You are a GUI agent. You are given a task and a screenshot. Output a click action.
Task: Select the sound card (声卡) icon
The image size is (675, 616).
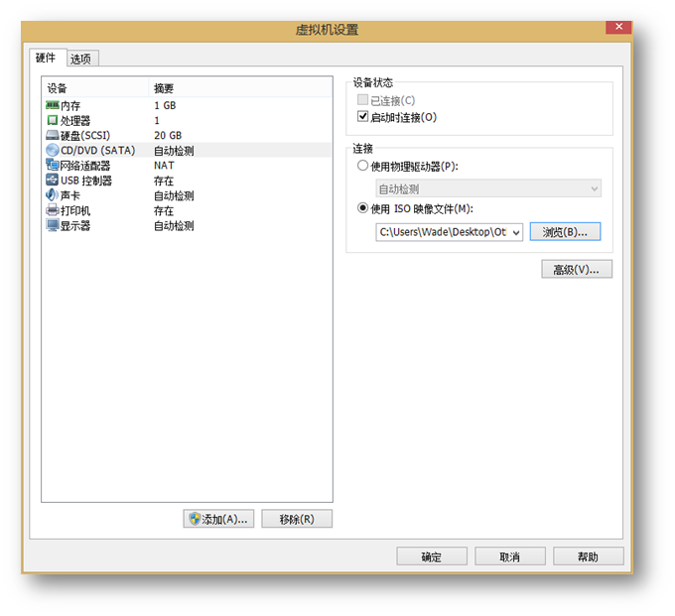pyautogui.click(x=52, y=194)
